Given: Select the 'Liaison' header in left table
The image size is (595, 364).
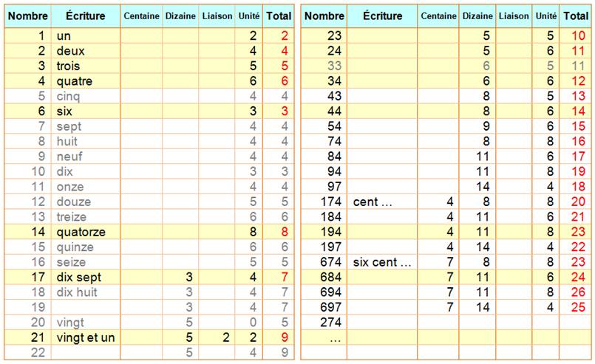Looking at the screenshot, I should [217, 16].
